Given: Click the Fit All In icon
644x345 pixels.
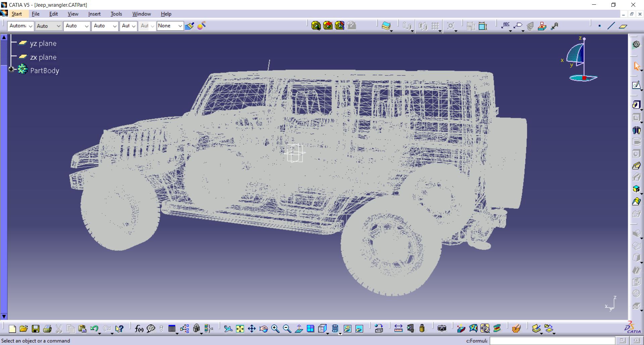Looking at the screenshot, I should 240,329.
